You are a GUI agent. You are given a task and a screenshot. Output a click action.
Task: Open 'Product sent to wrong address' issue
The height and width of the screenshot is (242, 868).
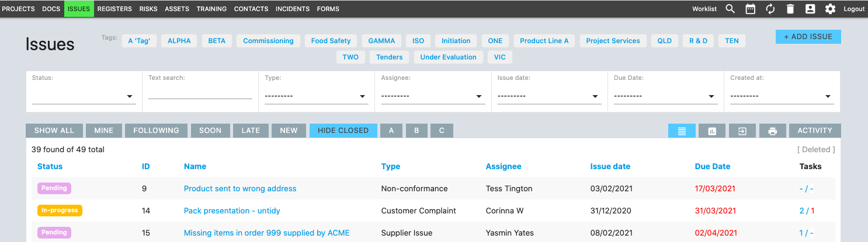(240, 188)
